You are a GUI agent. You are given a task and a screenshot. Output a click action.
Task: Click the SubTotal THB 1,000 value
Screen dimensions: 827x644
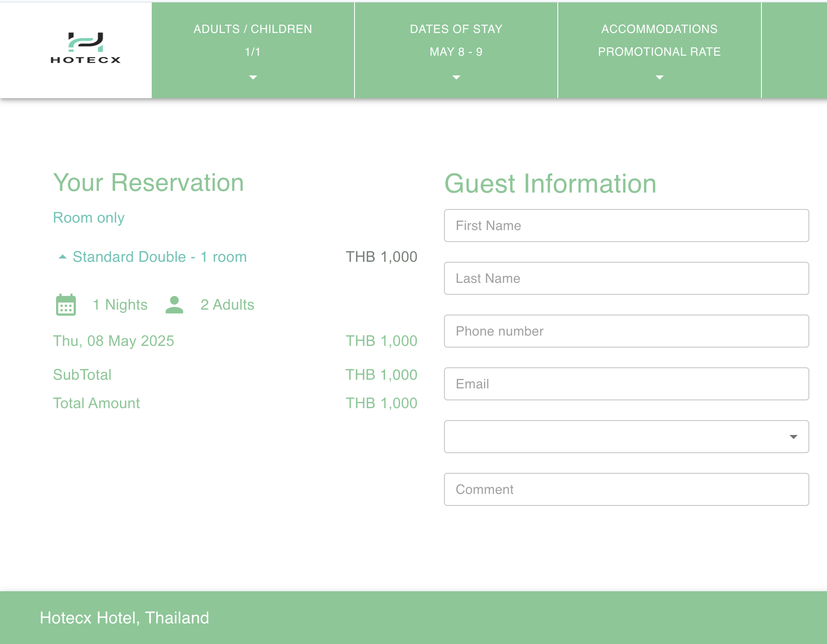[x=381, y=375]
